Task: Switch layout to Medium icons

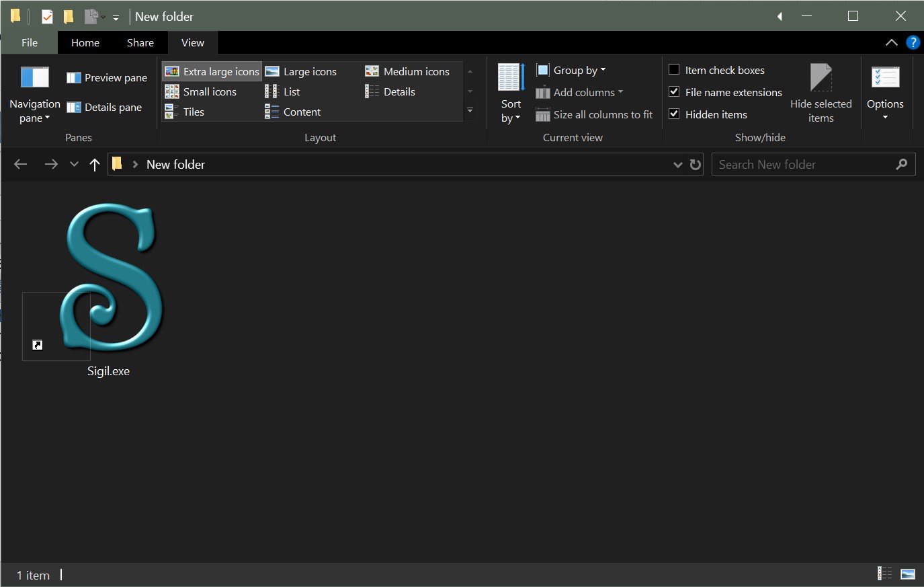Action: [407, 71]
